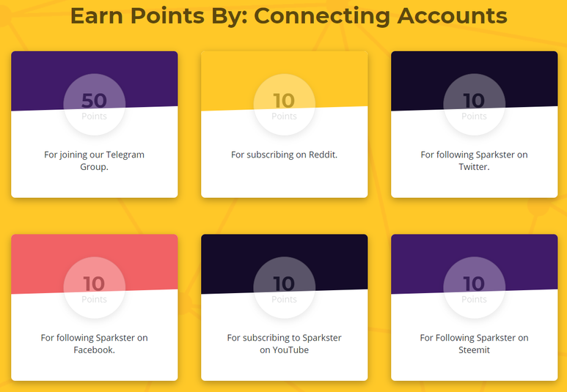The image size is (567, 392).
Task: Select the Facebook follow card
Action: pos(95,308)
